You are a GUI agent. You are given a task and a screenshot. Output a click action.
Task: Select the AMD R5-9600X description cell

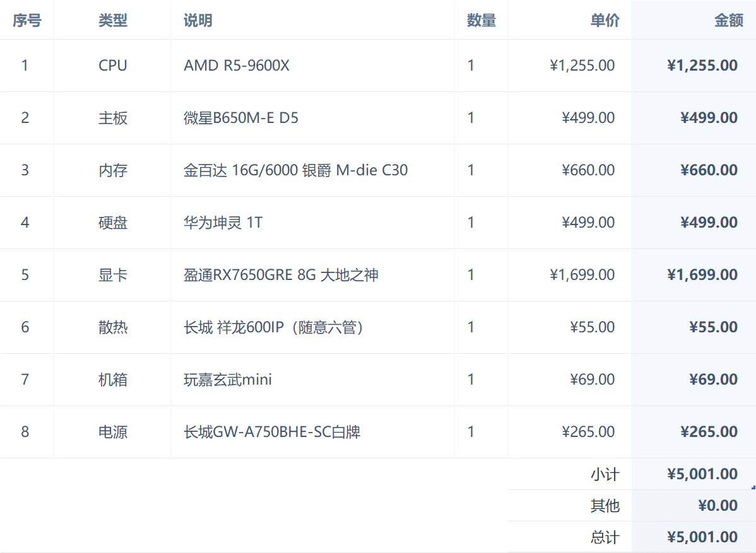237,66
